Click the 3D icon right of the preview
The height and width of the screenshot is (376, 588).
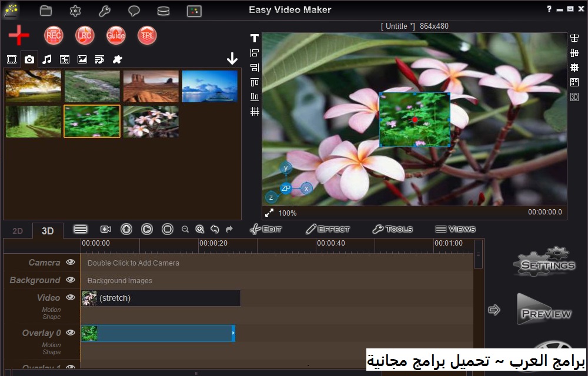click(x=574, y=96)
